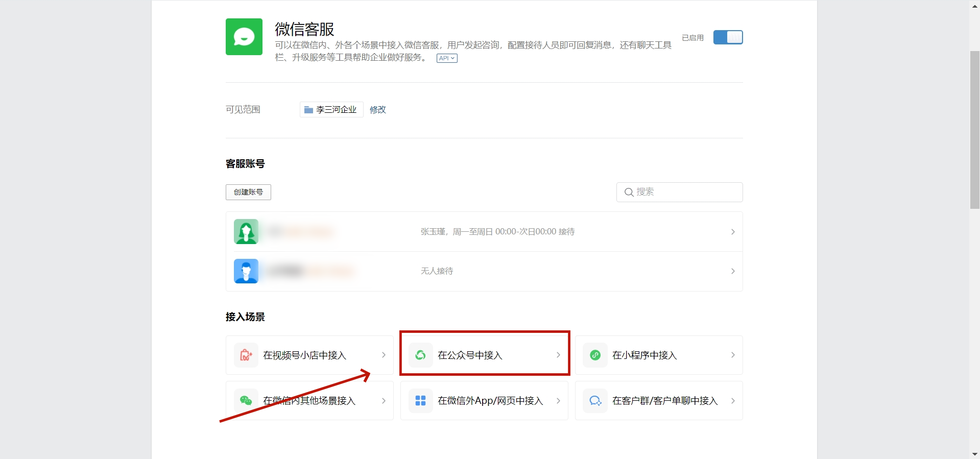Viewport: 980px width, 459px height.
Task: Click the magnifier icon in search box
Action: coord(629,192)
